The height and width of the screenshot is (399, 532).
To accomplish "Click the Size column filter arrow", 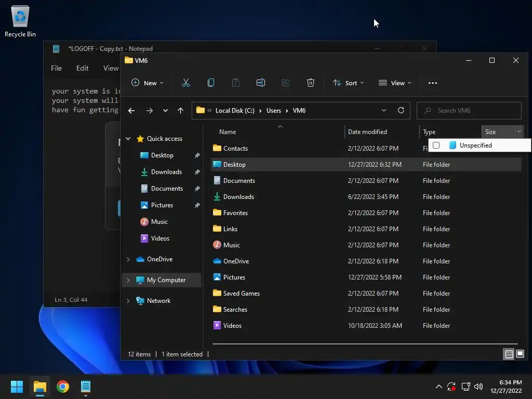I will click(x=519, y=131).
